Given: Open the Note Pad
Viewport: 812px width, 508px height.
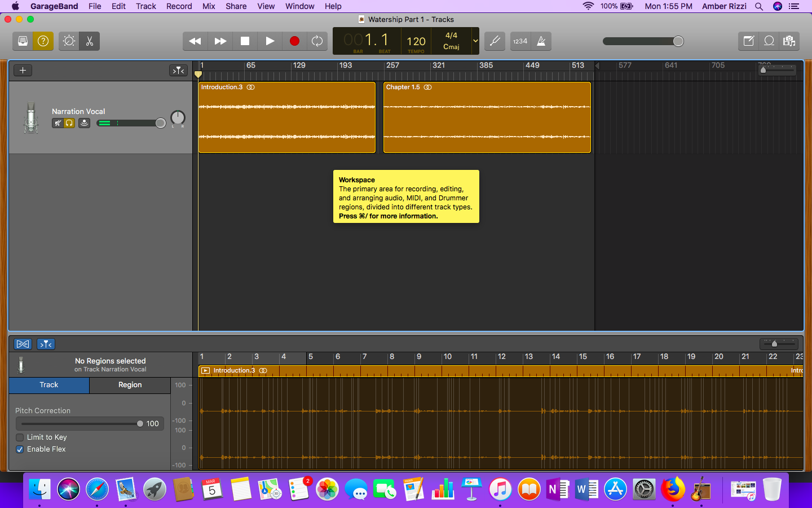Looking at the screenshot, I should coord(748,41).
